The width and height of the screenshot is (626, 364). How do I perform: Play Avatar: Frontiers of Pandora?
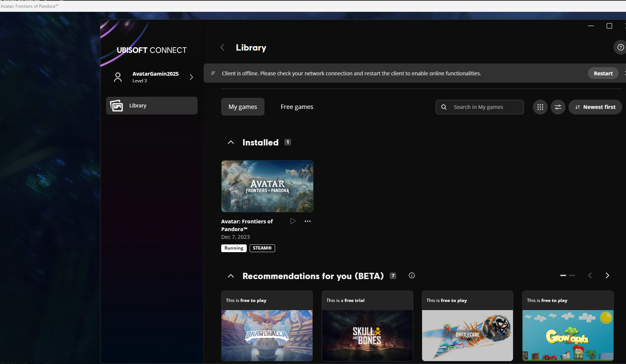293,221
